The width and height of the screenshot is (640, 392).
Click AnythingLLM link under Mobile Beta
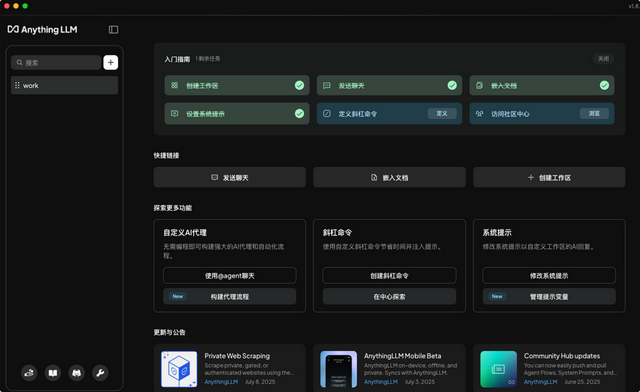tap(381, 382)
